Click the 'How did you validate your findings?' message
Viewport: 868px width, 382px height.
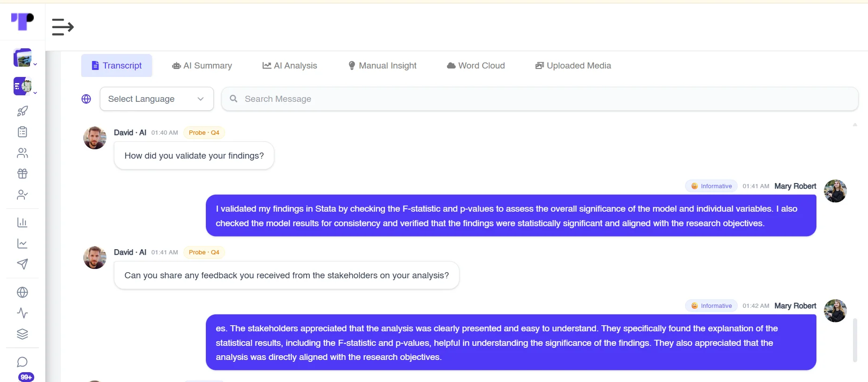[194, 156]
